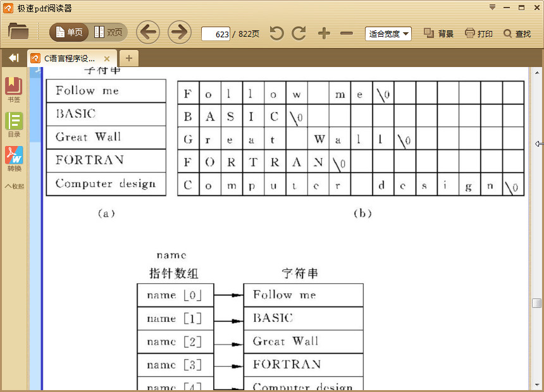Open the 目录 table of contents panel
Viewport: 544px width, 392px height.
pyautogui.click(x=14, y=125)
